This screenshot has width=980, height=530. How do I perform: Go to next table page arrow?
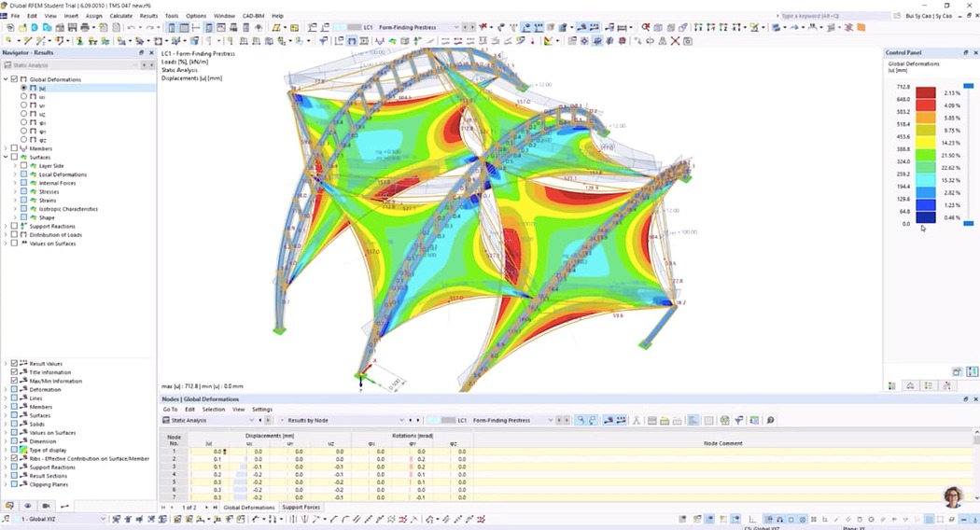click(207, 508)
